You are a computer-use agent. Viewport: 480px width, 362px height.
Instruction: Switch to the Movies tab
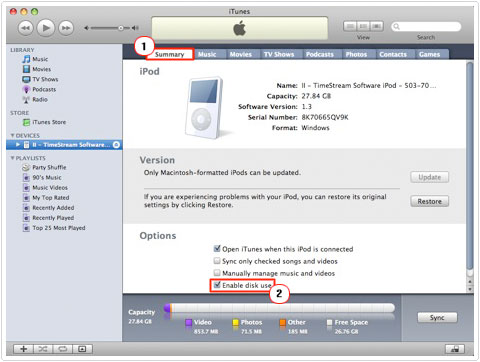tap(241, 54)
